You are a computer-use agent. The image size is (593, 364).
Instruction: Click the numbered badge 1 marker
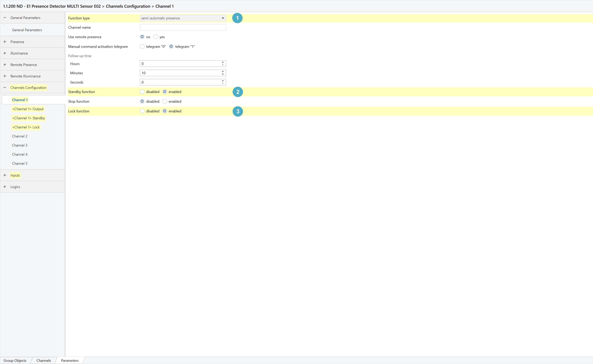click(x=237, y=18)
